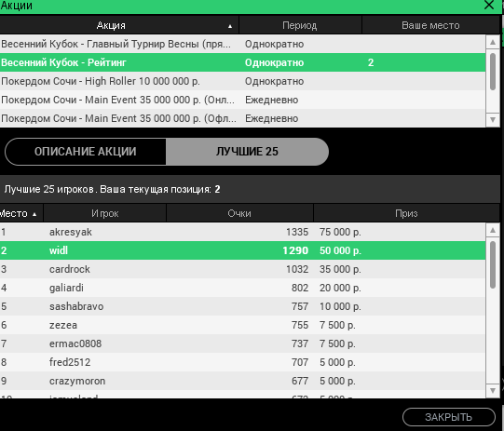The image size is (504, 431).
Task: Select player fred2512 row
Action: point(242,362)
